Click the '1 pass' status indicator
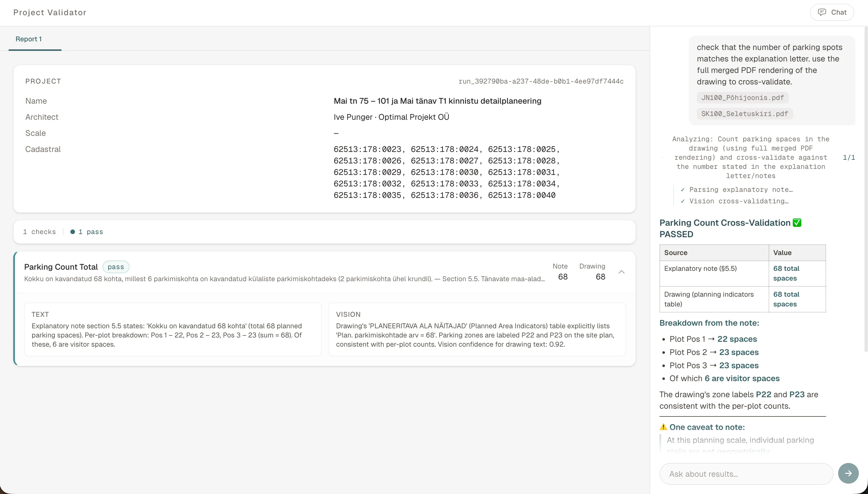Image resolution: width=868 pixels, height=494 pixels. pos(87,232)
